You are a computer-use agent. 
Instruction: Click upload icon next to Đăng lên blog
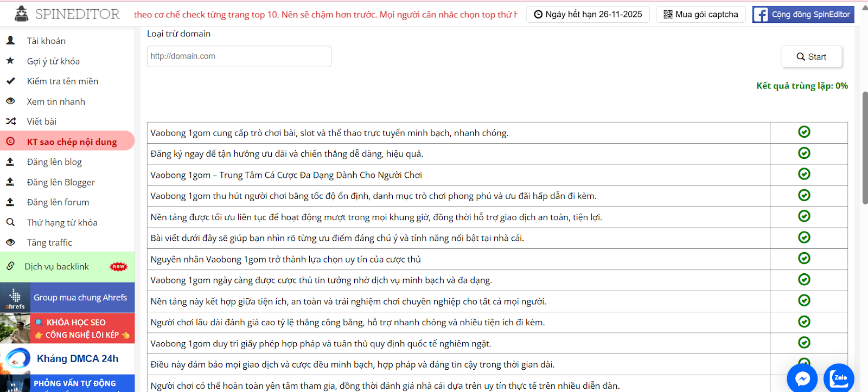point(10,162)
